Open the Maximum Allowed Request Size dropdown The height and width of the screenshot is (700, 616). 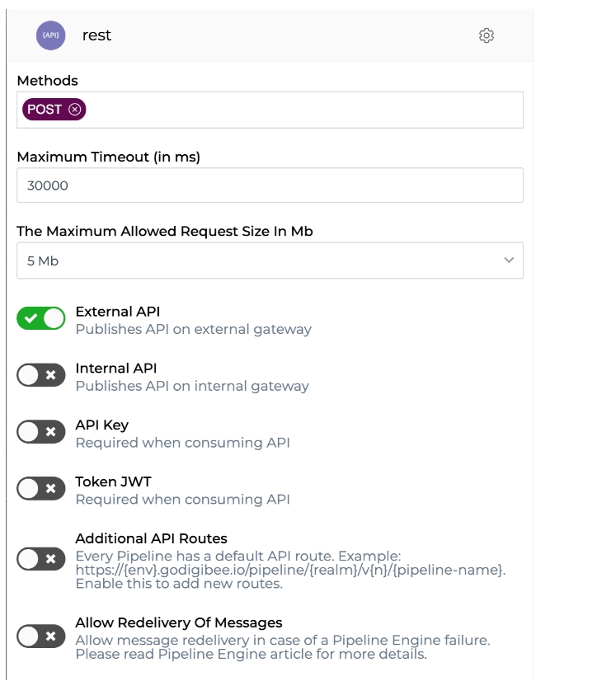(270, 261)
